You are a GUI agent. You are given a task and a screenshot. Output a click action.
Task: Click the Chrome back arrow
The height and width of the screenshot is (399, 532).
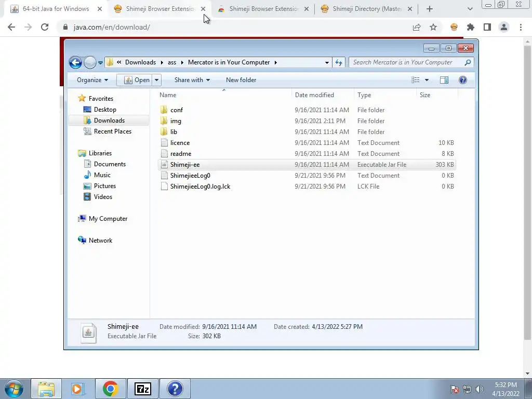click(11, 27)
